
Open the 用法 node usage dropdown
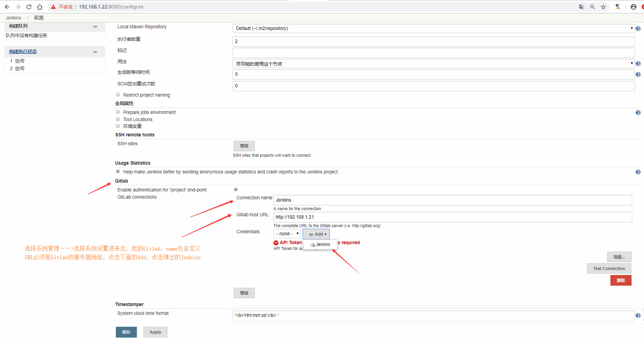[x=433, y=64]
